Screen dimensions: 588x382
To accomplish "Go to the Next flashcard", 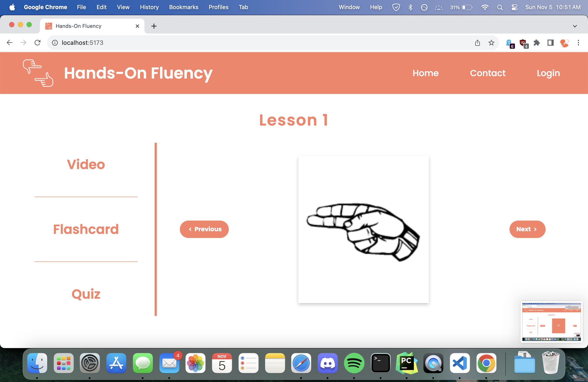I will (x=527, y=229).
